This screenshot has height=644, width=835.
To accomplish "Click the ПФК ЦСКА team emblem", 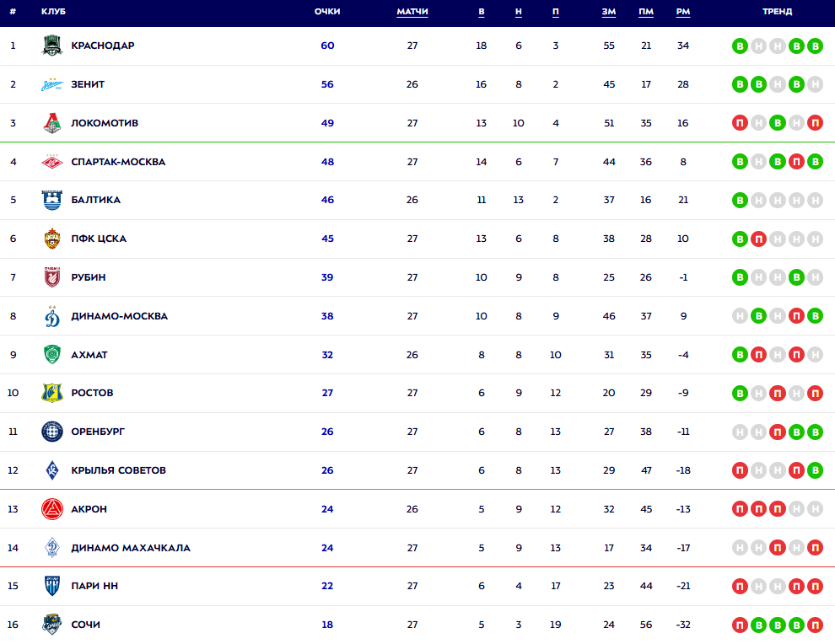I will click(x=52, y=239).
